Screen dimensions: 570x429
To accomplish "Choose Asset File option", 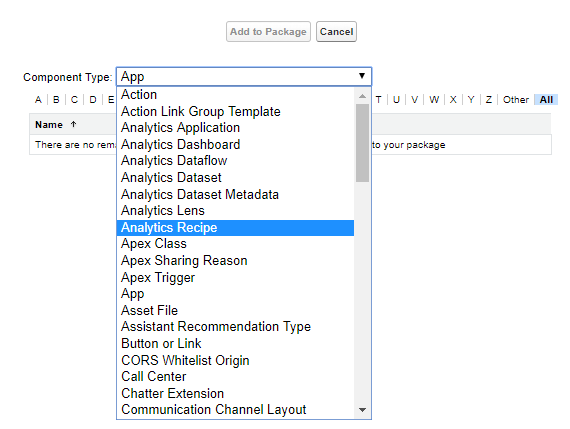I will coord(235,310).
